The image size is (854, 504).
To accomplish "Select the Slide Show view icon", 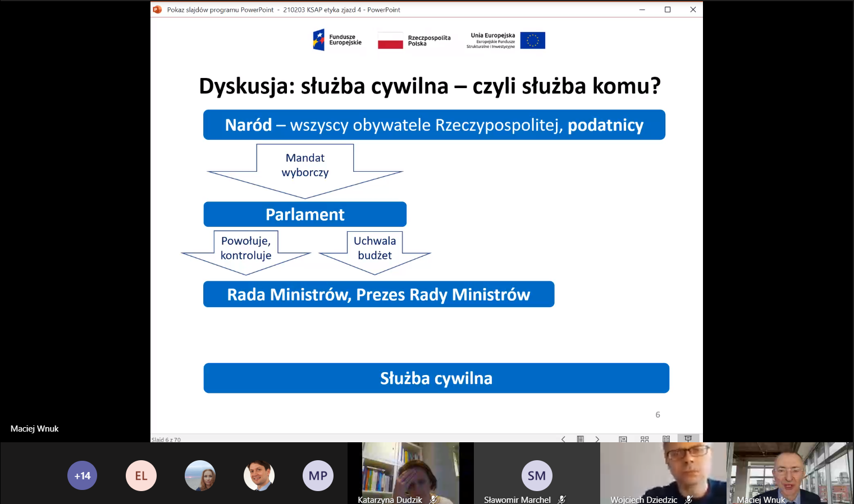I will (x=688, y=438).
